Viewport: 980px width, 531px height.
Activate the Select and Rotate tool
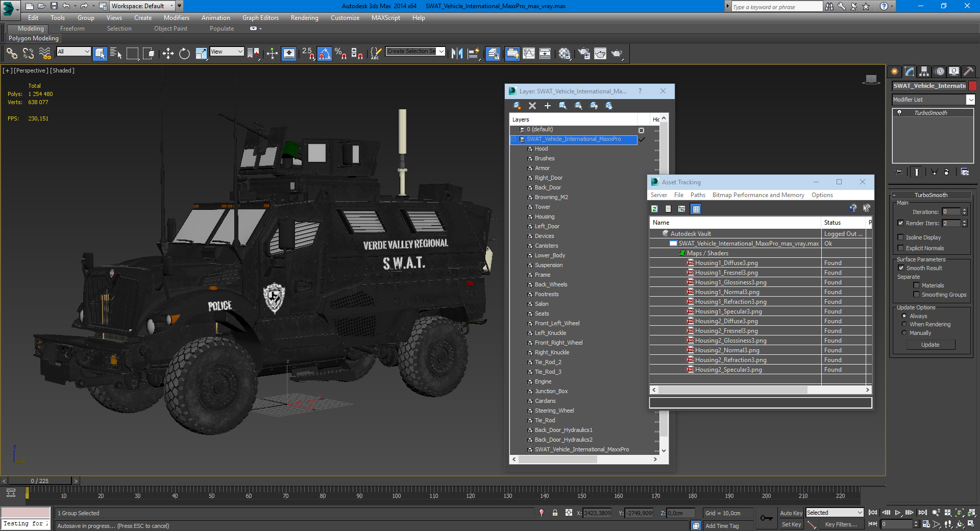[x=184, y=53]
